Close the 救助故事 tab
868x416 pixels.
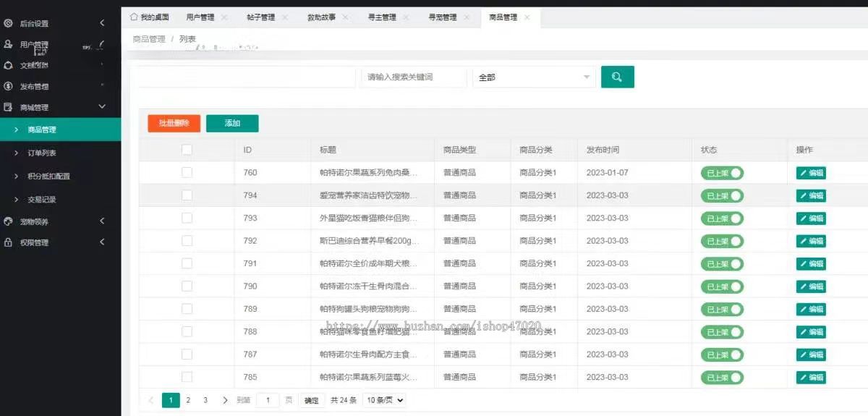click(x=345, y=17)
